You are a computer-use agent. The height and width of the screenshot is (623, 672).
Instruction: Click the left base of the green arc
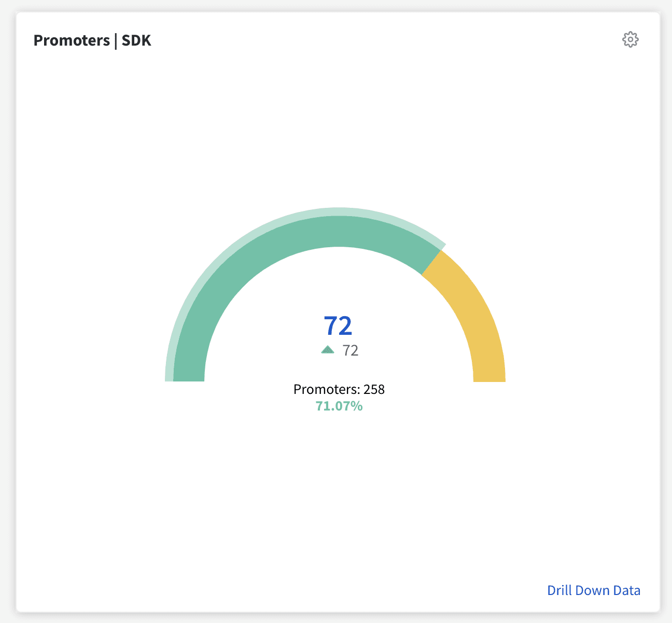tap(189, 376)
